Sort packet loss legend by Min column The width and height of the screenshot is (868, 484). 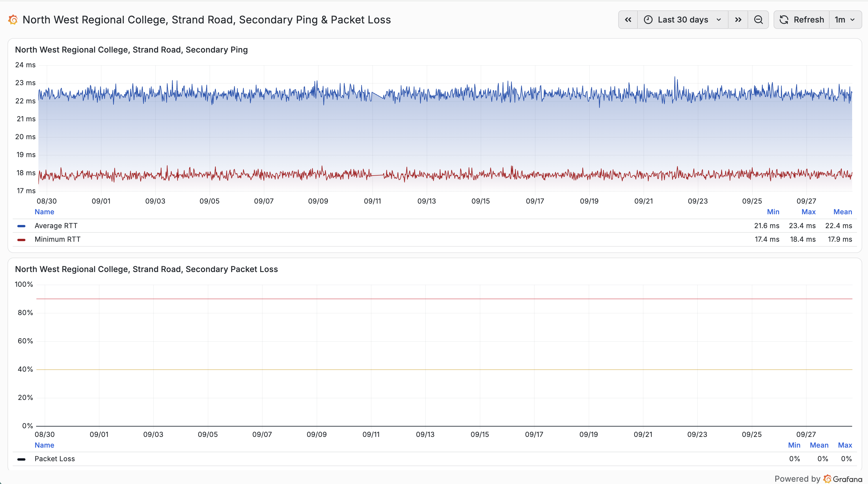794,445
